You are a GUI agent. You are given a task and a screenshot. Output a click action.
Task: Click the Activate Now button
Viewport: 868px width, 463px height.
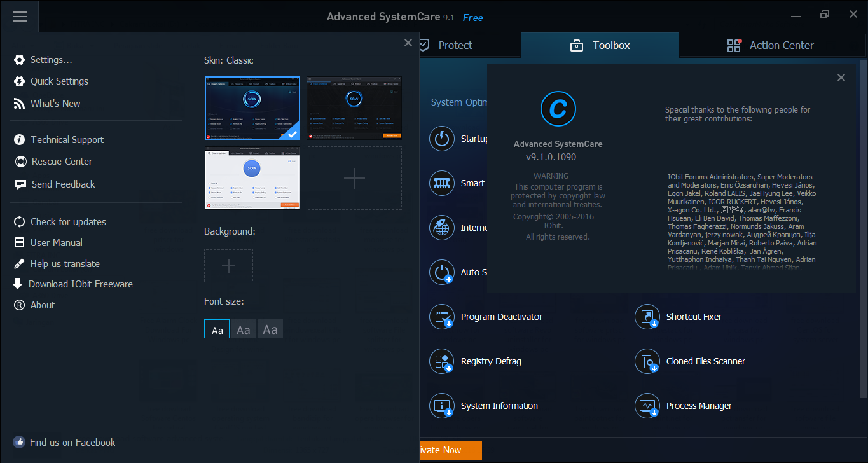(x=450, y=450)
